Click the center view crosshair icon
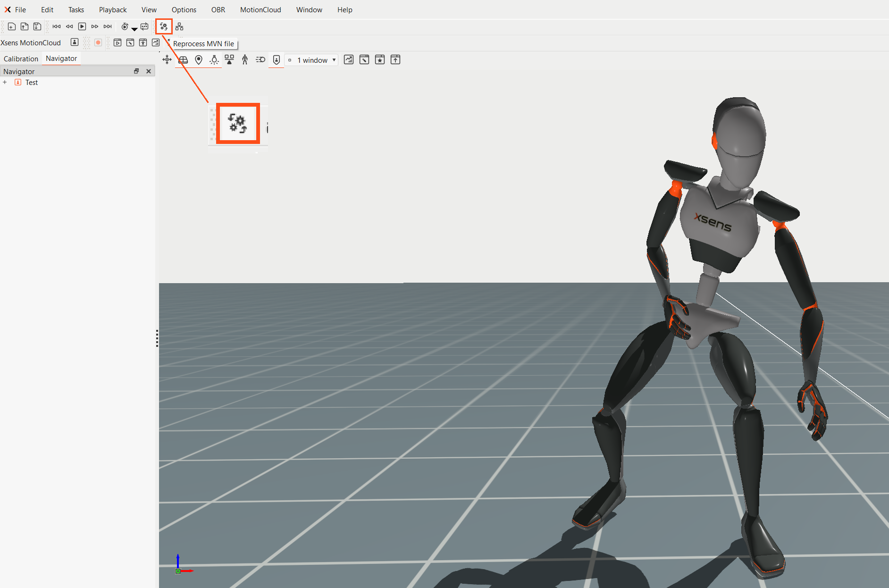This screenshot has height=588, width=889. tap(167, 60)
